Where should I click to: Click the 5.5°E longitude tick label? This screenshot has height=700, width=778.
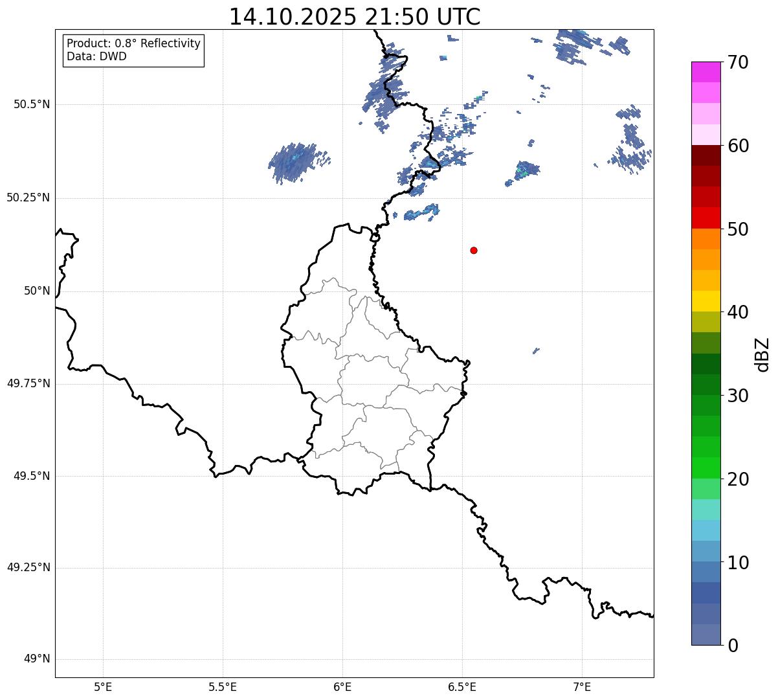(223, 687)
